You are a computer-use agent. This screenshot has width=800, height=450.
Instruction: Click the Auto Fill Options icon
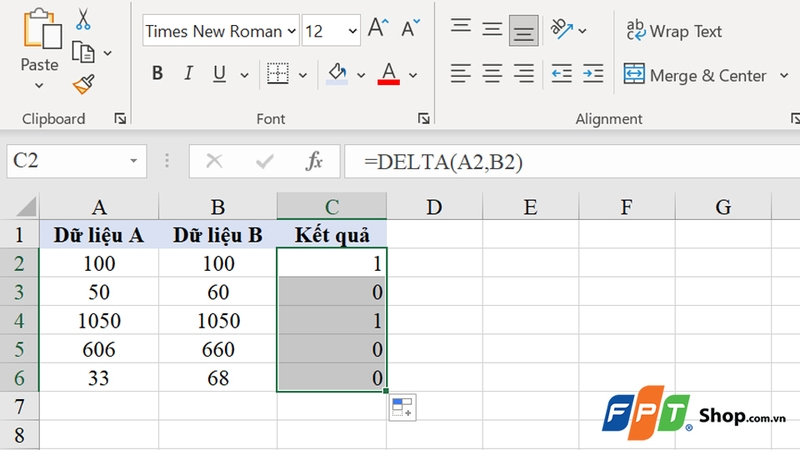click(x=403, y=406)
